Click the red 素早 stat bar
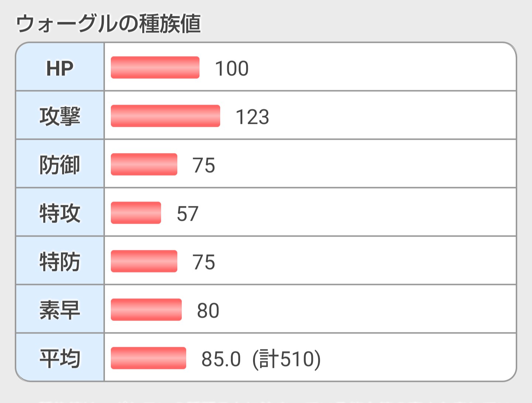The image size is (532, 403). point(146,310)
